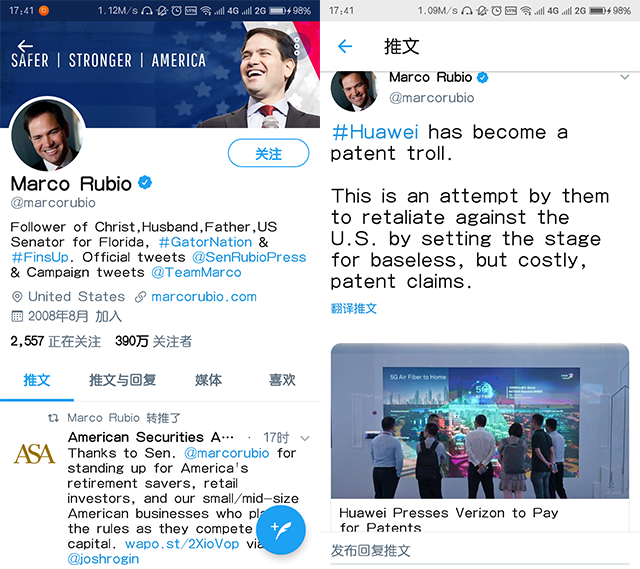Tap the retweet icon next to 转推了
The width and height of the screenshot is (640, 569).
point(53,418)
